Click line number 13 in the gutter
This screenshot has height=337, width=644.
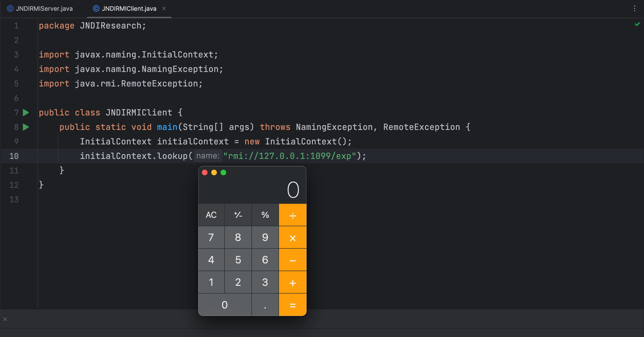pyautogui.click(x=14, y=200)
